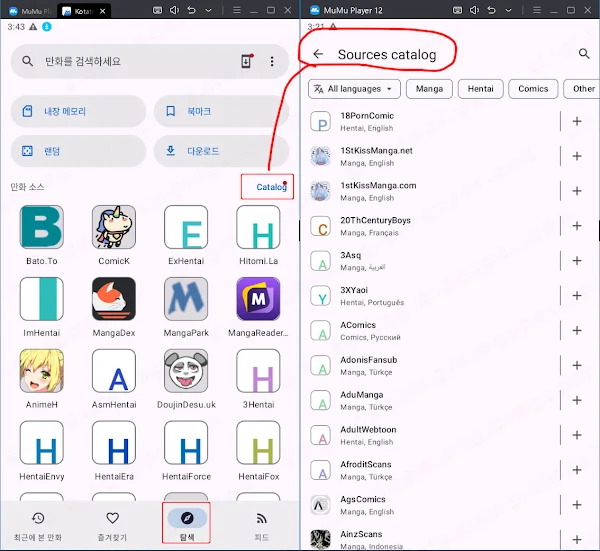This screenshot has height=551, width=600.
Task: Open the Bato.To manga source
Action: (42, 227)
